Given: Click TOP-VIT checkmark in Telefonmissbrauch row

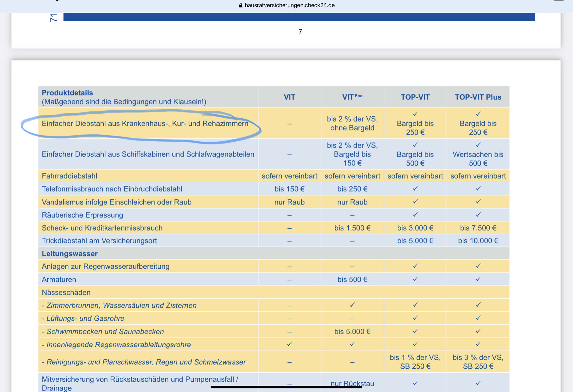Looking at the screenshot, I should point(415,189).
